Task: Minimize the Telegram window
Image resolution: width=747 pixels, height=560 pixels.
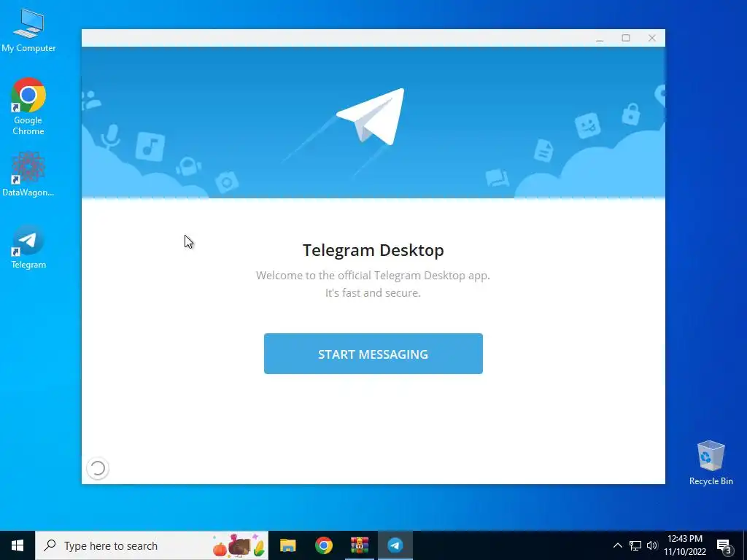Action: tap(600, 38)
